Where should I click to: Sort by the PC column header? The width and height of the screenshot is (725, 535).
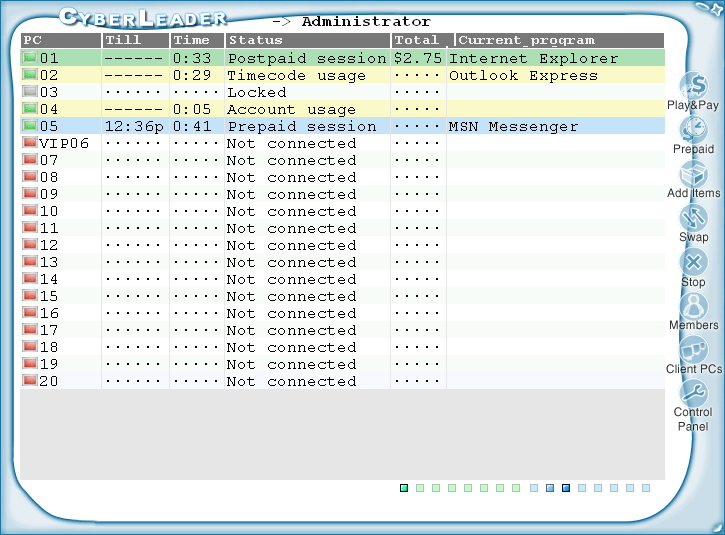pyautogui.click(x=61, y=40)
